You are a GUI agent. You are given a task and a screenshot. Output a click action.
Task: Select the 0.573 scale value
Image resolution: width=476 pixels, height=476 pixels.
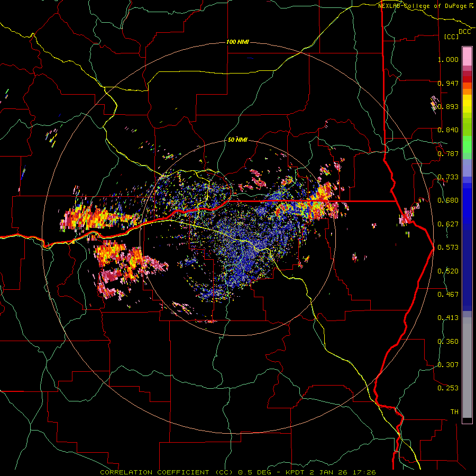coord(448,248)
